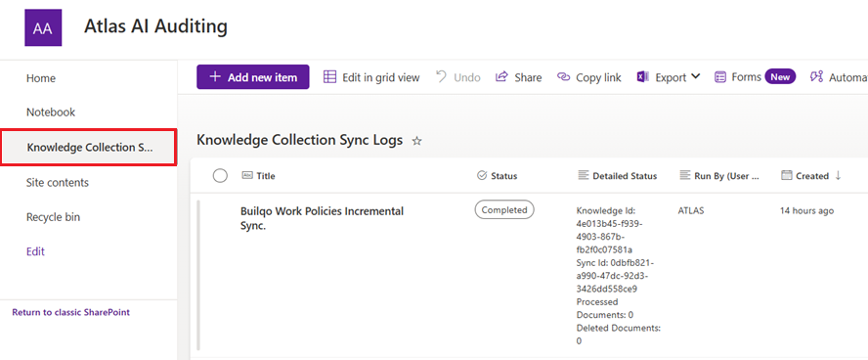Click the Excel Export icon

click(x=643, y=77)
